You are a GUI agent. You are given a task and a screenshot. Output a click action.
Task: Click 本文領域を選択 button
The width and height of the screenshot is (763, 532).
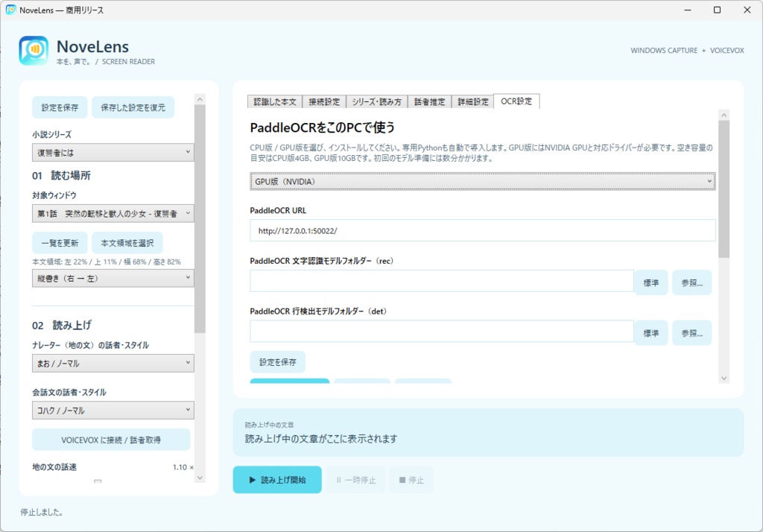[x=127, y=242]
